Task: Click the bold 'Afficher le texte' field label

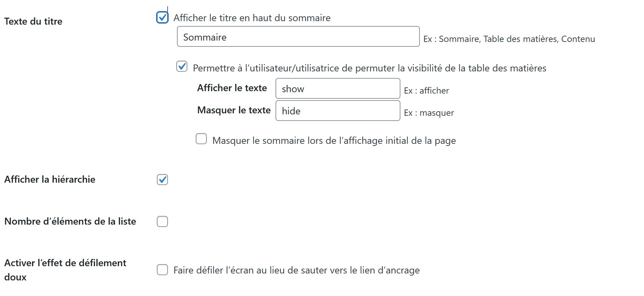Action: coord(232,88)
